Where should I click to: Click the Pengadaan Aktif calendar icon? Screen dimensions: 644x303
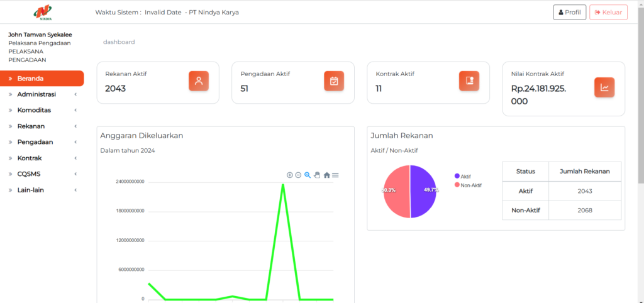tap(334, 81)
